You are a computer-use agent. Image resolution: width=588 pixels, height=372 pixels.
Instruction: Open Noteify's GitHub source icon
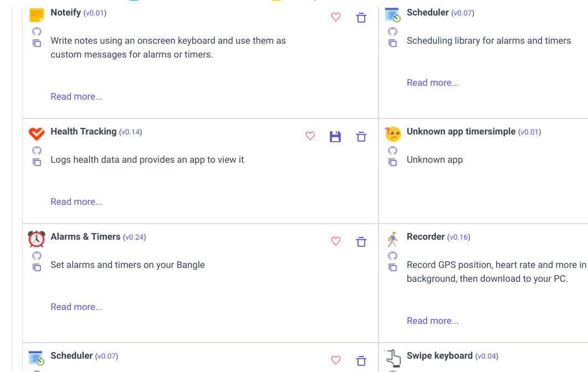(x=37, y=32)
